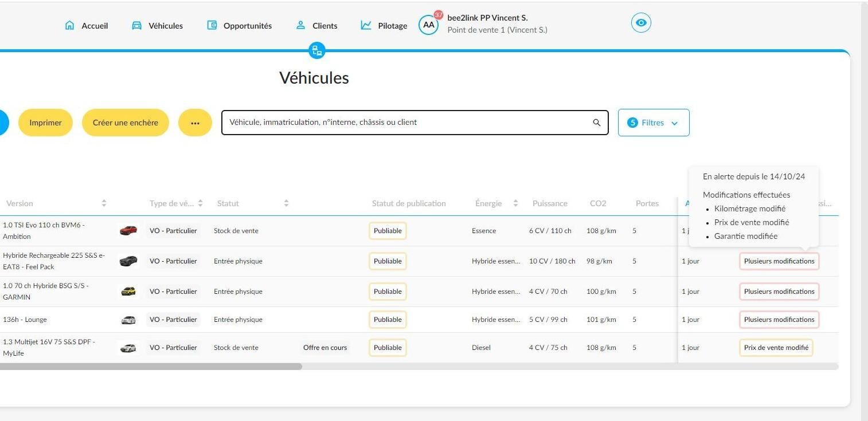Open the AA user avatar with notification badge

[429, 25]
